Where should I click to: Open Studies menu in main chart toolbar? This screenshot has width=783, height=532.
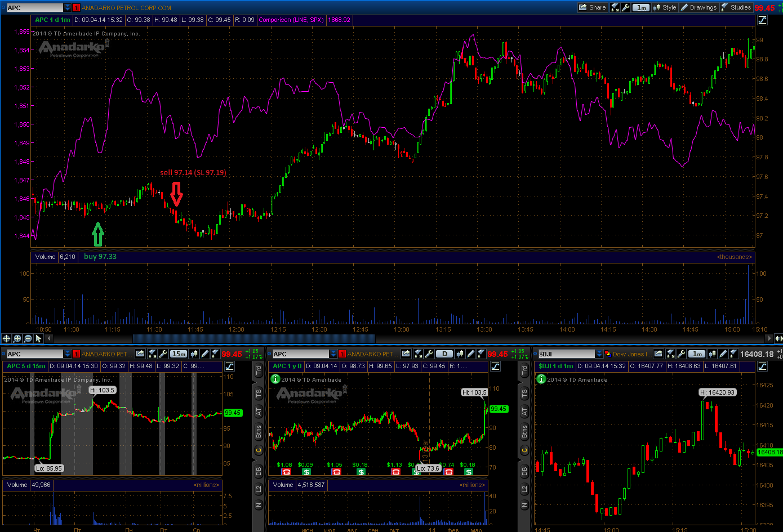[736, 7]
